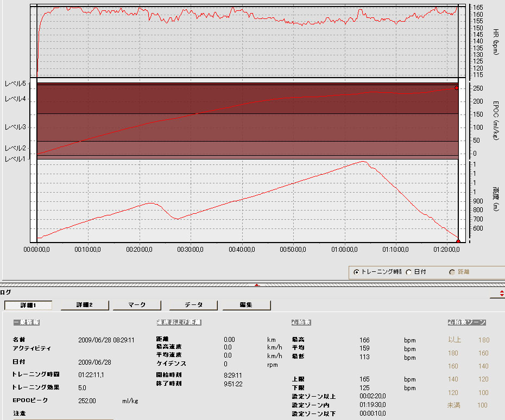The image size is (505, 420).
Task: Click the 距離 value 0.00
Action: tap(229, 340)
